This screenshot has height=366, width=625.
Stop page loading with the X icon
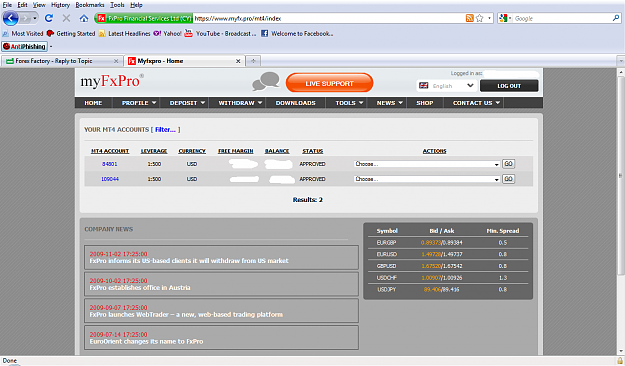click(x=66, y=18)
